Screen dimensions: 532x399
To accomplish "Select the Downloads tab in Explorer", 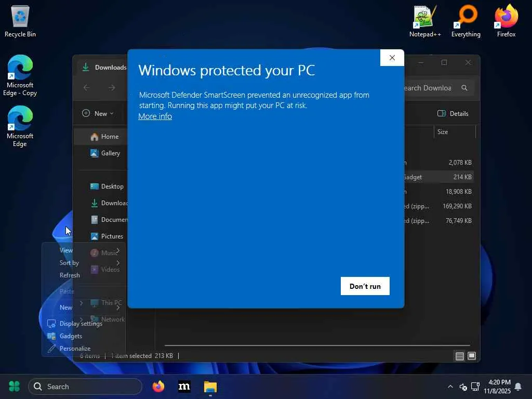I will [104, 67].
